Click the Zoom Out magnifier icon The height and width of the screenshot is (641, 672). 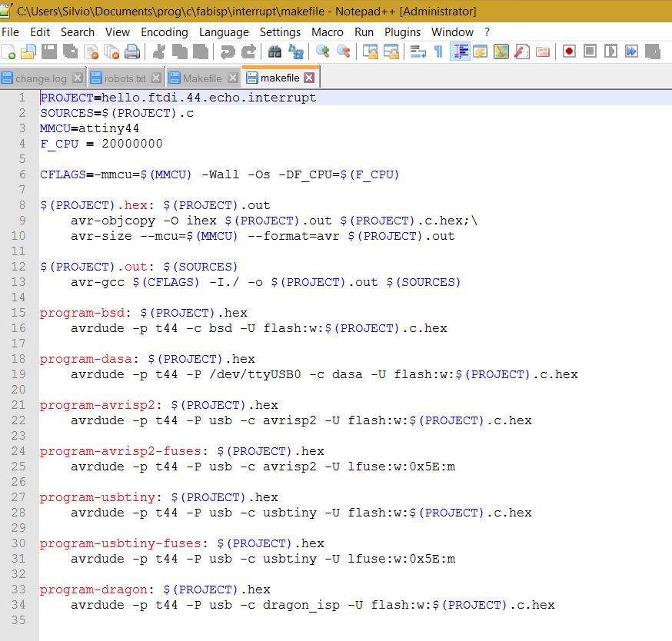(x=343, y=51)
